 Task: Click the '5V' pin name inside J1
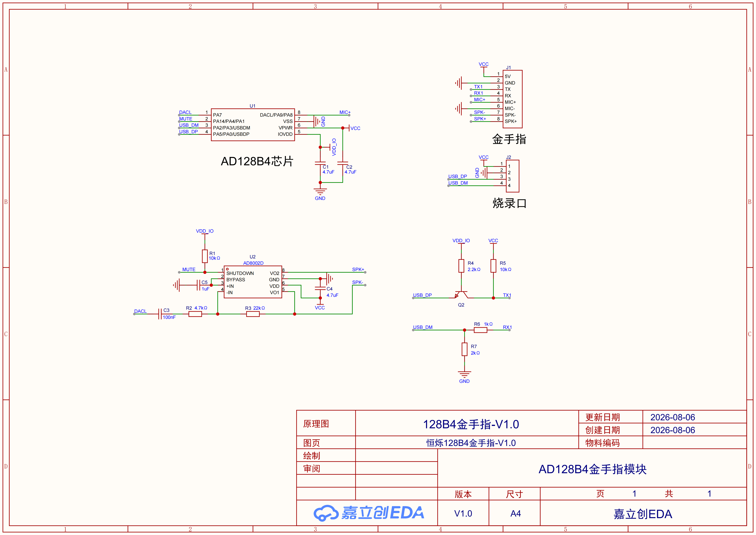(x=508, y=77)
